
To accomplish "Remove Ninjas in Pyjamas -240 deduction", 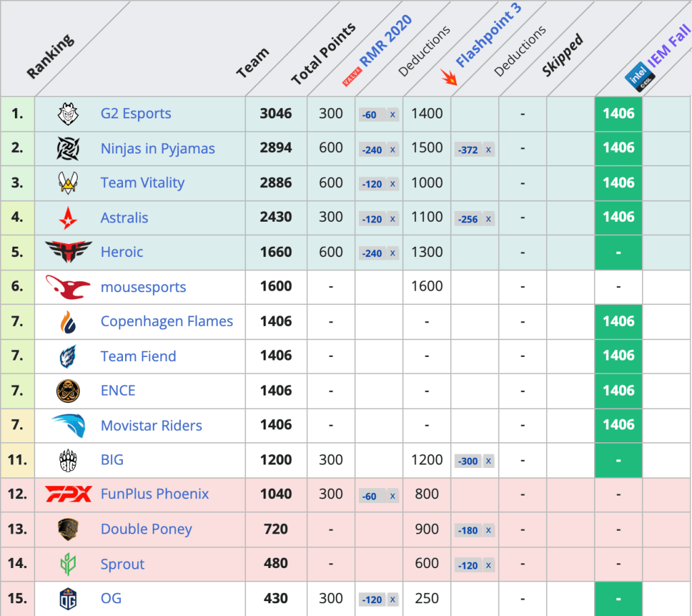I will point(393,149).
